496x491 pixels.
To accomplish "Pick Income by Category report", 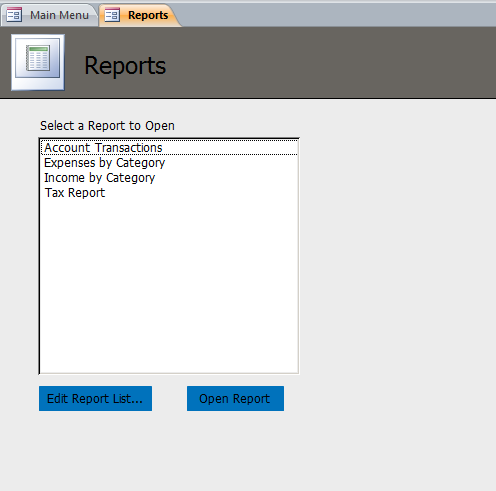I will click(x=169, y=178).
